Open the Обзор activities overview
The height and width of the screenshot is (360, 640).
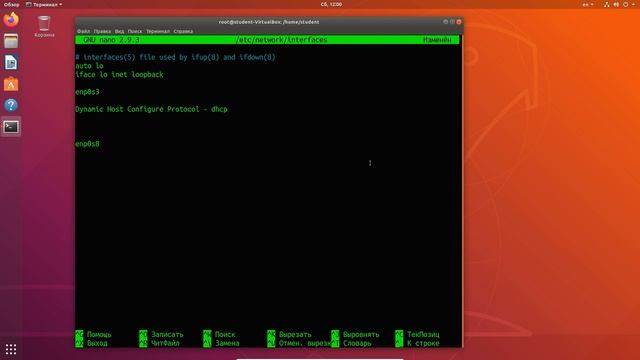pyautogui.click(x=11, y=4)
